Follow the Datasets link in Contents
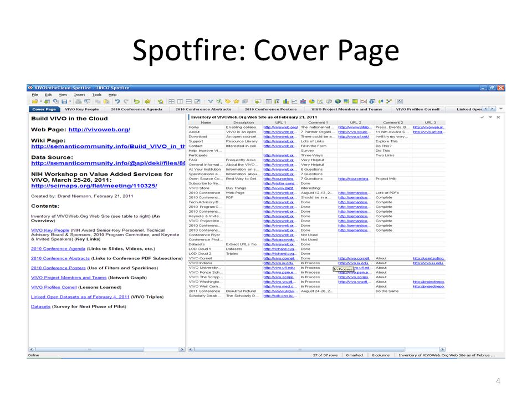Viewport: 532px width, 399px height. pyautogui.click(x=40, y=306)
